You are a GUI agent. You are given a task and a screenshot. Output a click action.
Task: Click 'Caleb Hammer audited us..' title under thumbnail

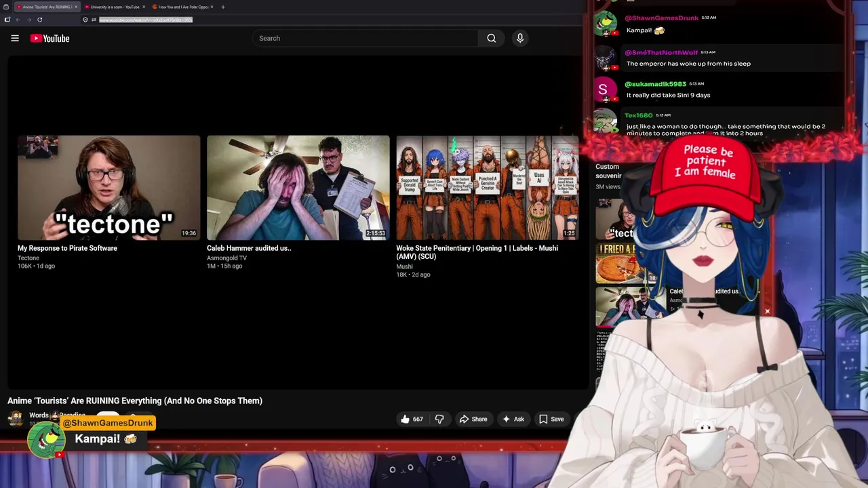tap(249, 248)
